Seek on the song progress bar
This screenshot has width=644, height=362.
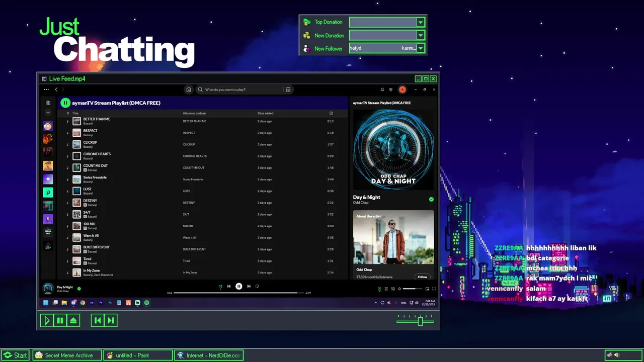click(239, 293)
